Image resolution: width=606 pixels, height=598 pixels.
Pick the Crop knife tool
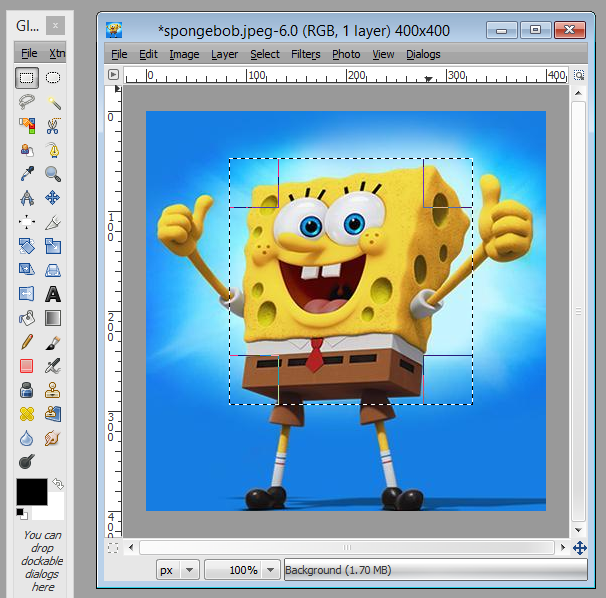point(53,222)
